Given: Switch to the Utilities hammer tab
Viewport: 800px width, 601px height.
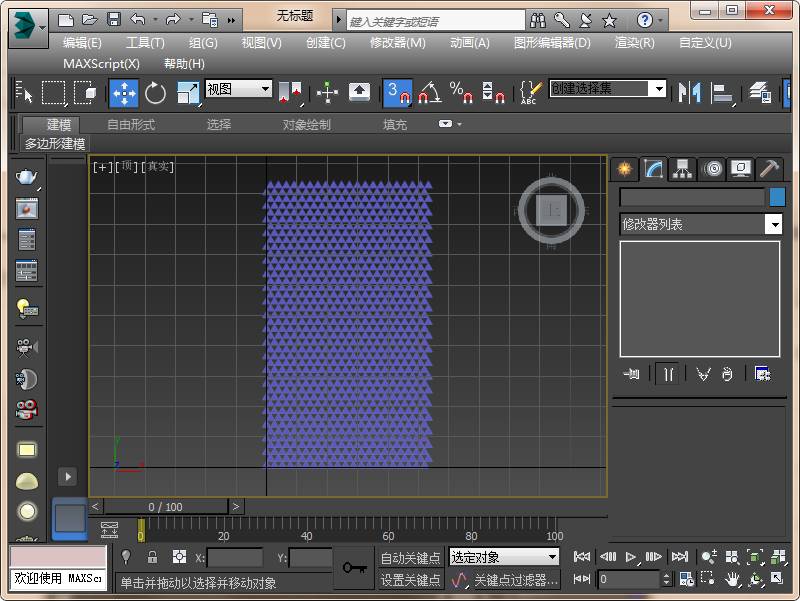Looking at the screenshot, I should tap(769, 168).
